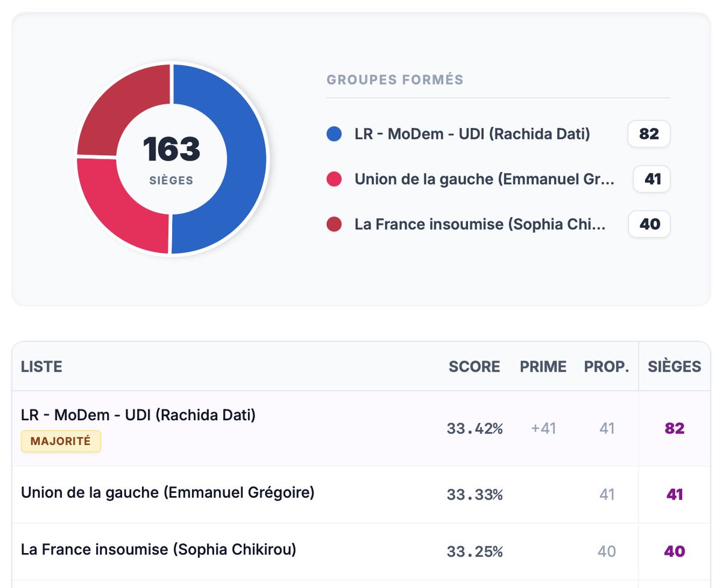Click table row Union de la gauche (Emmanuel Grégoire)
This screenshot has width=722, height=588.
click(x=361, y=495)
